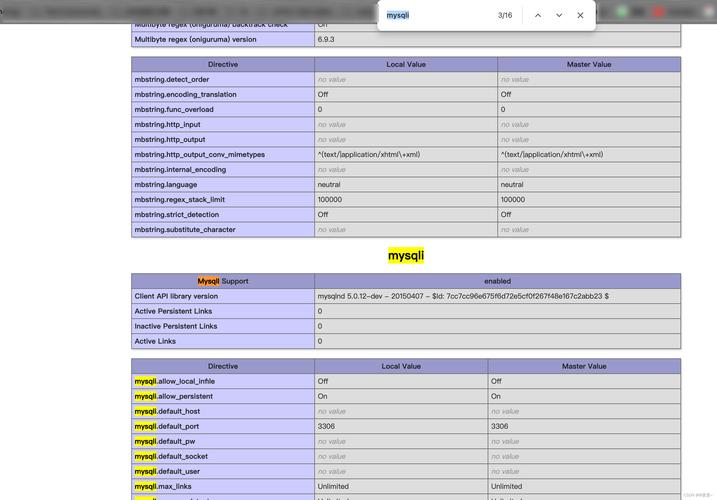
Task: Close the find-in-page bar
Action: point(580,16)
